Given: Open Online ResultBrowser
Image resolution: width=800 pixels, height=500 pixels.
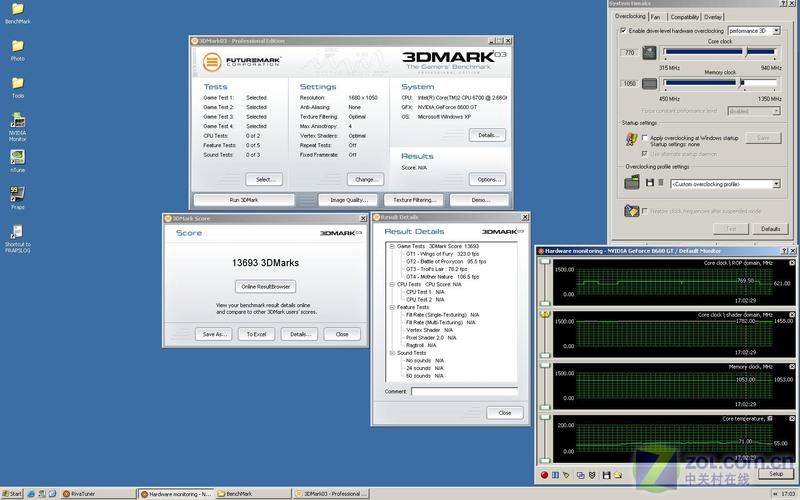Looking at the screenshot, I should (x=265, y=286).
